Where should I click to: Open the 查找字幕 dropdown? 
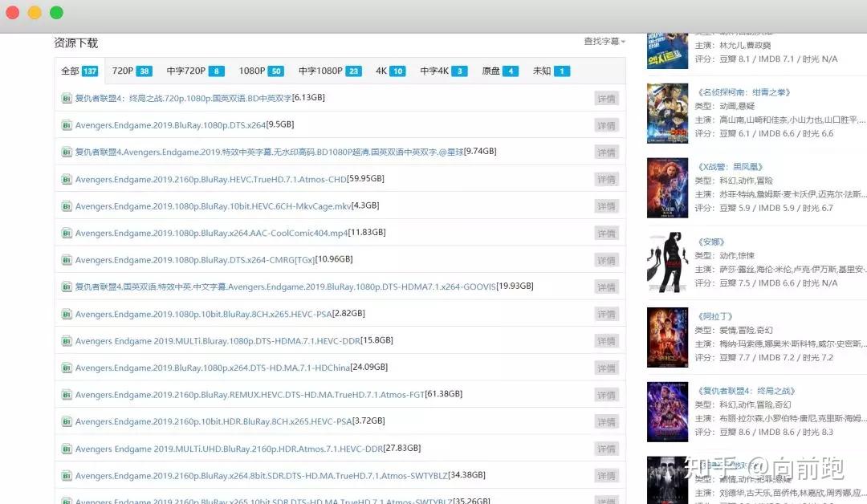pyautogui.click(x=604, y=42)
